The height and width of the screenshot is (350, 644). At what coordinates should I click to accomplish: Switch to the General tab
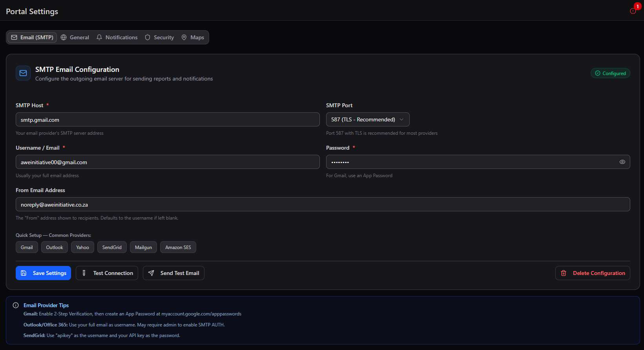[75, 37]
